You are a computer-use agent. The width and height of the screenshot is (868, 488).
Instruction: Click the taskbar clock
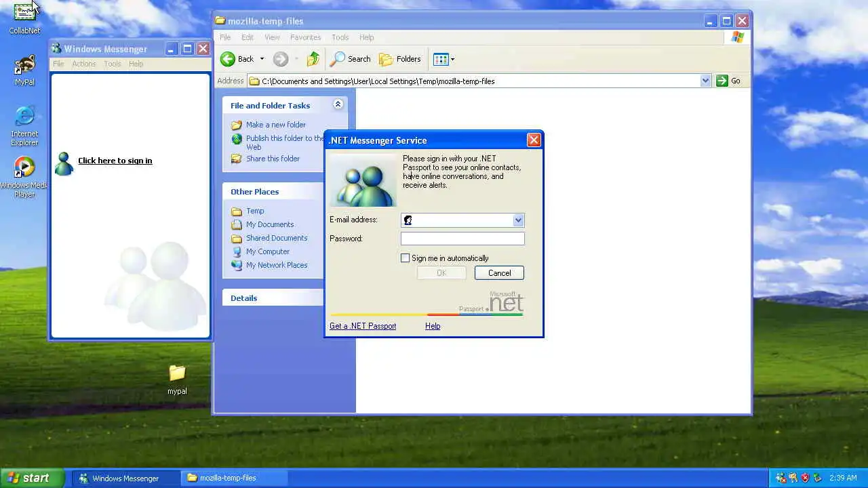[x=843, y=478]
